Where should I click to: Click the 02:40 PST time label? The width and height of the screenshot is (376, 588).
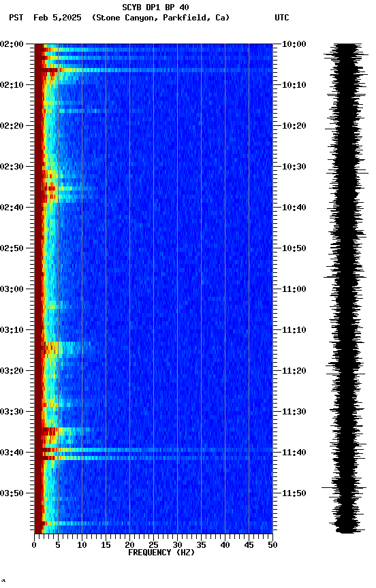click(12, 208)
